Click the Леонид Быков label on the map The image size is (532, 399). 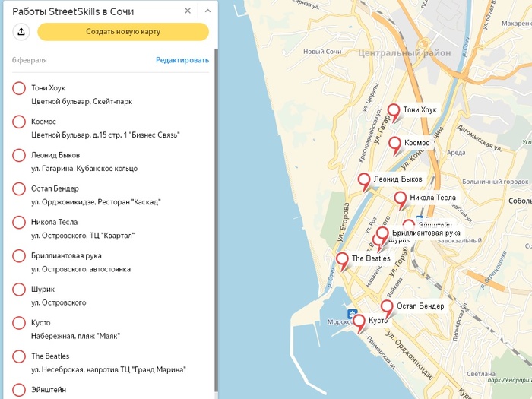pyautogui.click(x=398, y=179)
